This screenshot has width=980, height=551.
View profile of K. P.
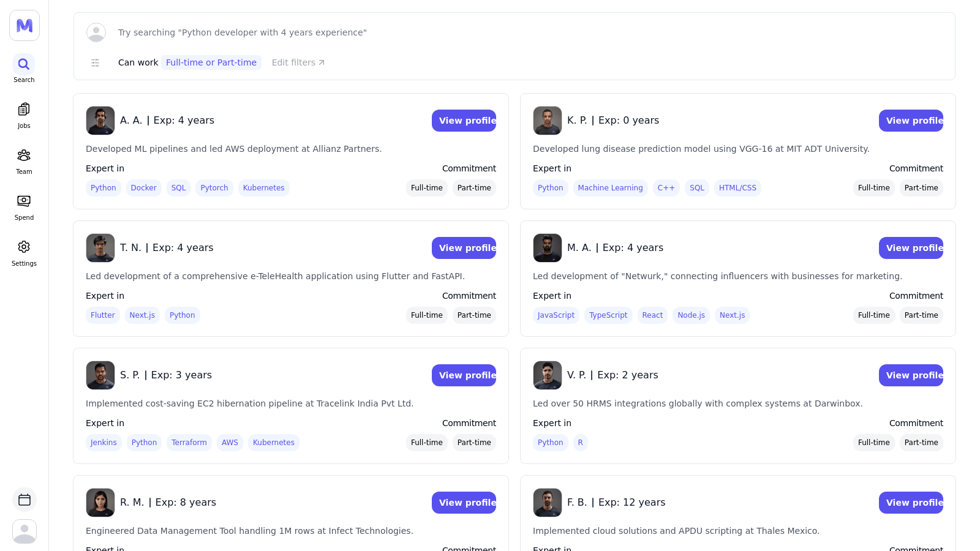(x=911, y=121)
